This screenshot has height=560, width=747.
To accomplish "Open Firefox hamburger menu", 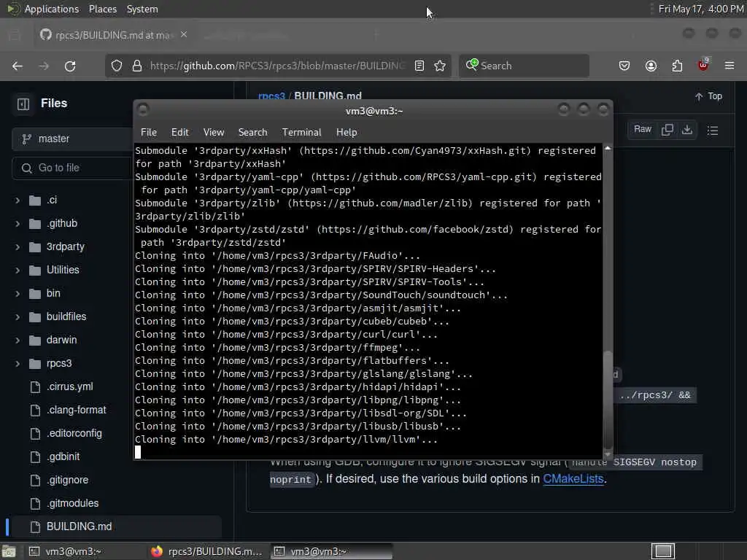I will coord(729,66).
